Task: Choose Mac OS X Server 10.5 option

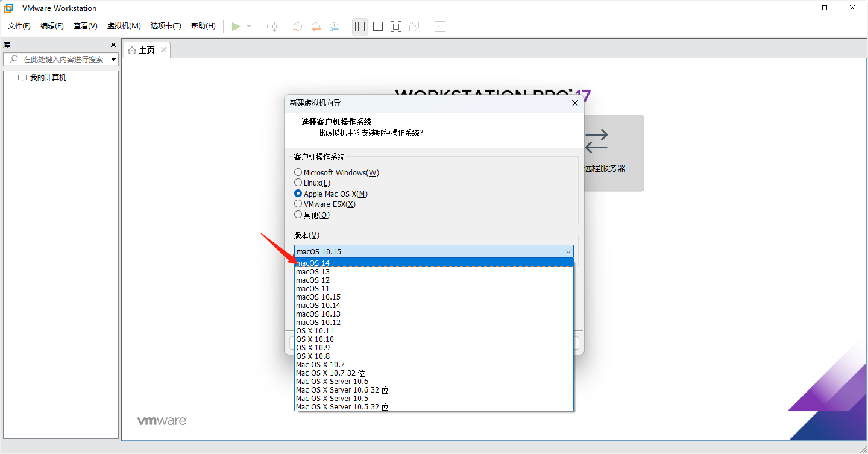Action: click(x=434, y=399)
